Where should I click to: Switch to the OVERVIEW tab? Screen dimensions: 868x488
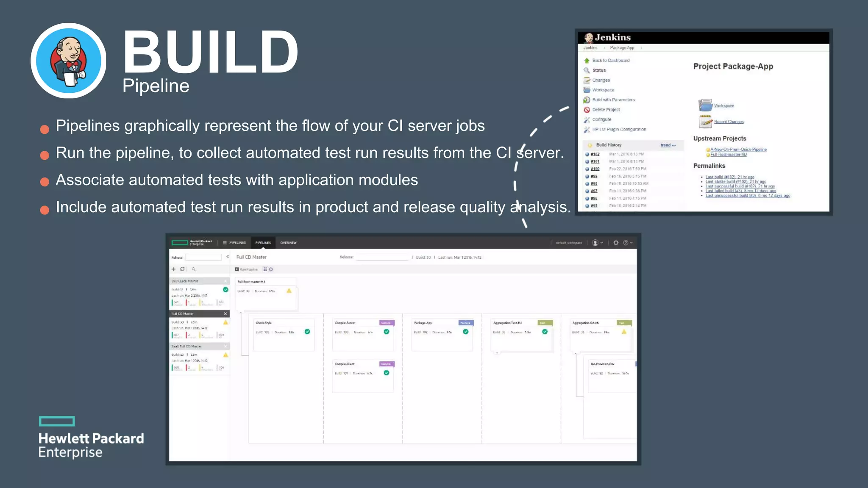coord(289,243)
